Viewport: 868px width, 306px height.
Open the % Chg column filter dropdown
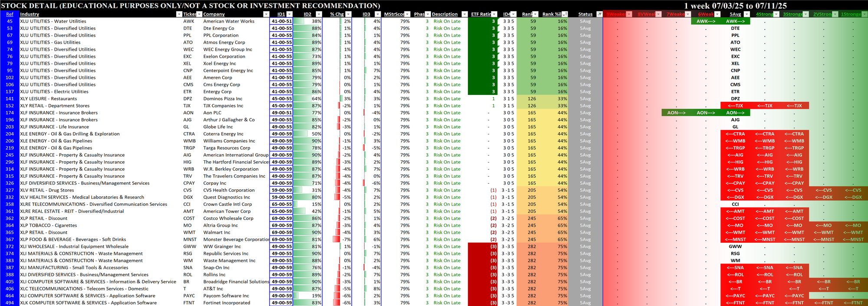click(x=348, y=14)
